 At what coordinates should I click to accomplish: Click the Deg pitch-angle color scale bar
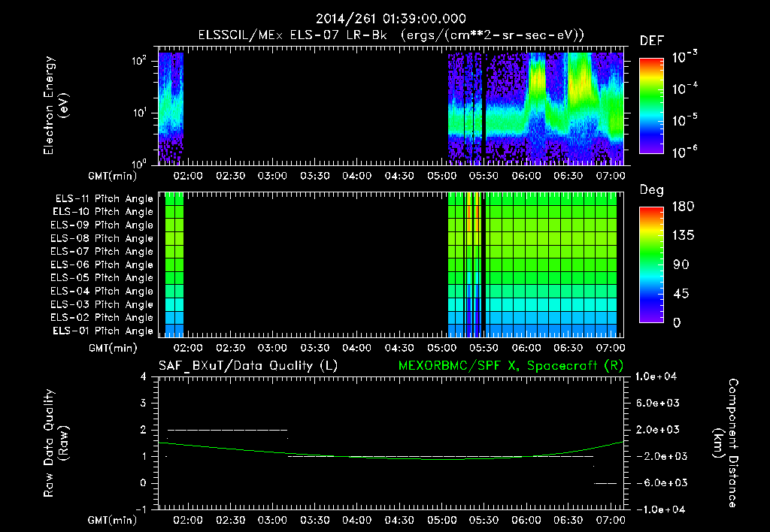coord(651,264)
